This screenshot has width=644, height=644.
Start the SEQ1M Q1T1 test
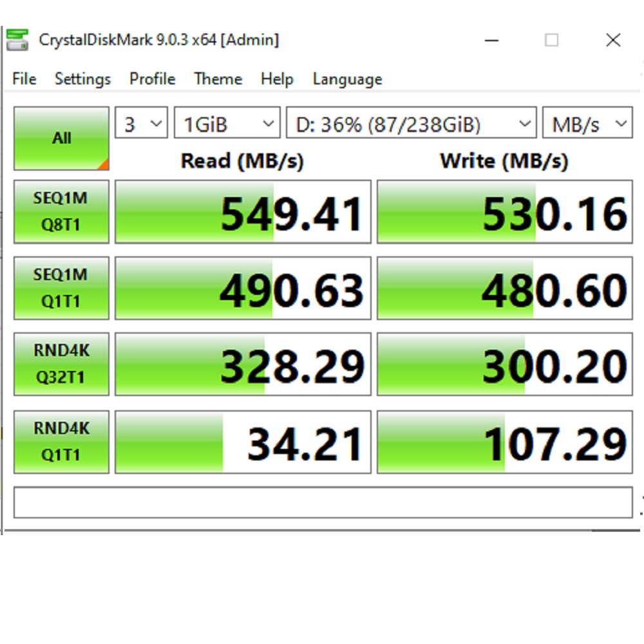tap(61, 288)
